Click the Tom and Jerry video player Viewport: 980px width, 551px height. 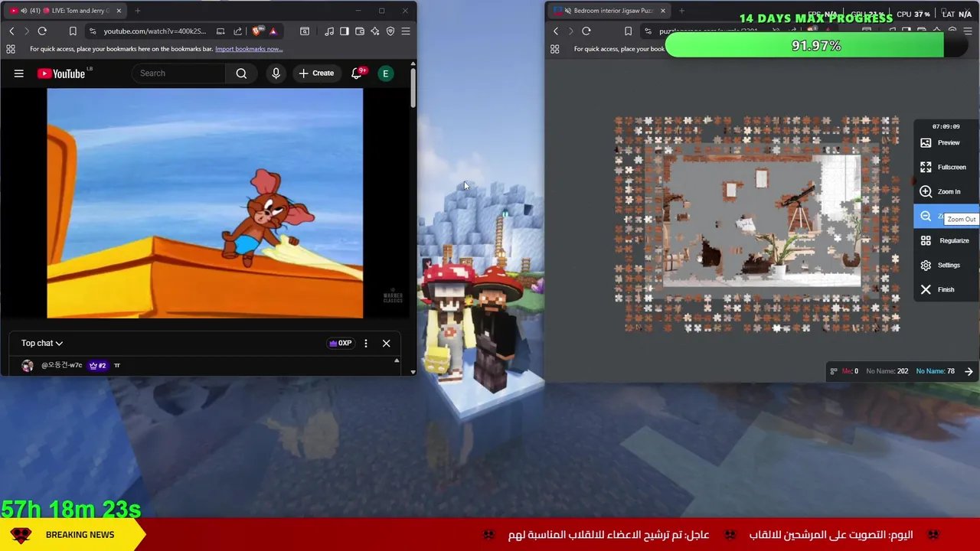205,203
